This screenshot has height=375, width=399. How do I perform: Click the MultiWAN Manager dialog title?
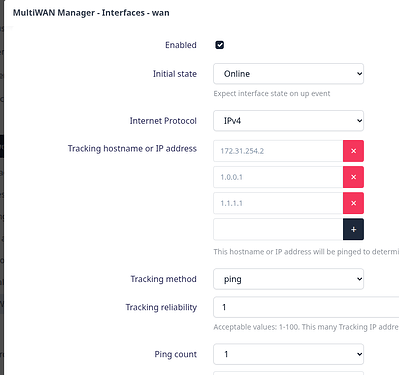tap(91, 13)
